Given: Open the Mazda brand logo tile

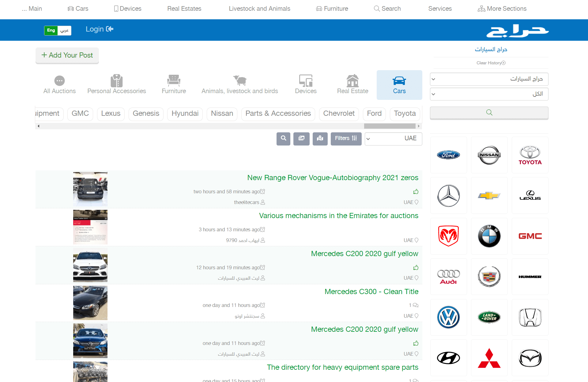Looking at the screenshot, I should point(530,358).
